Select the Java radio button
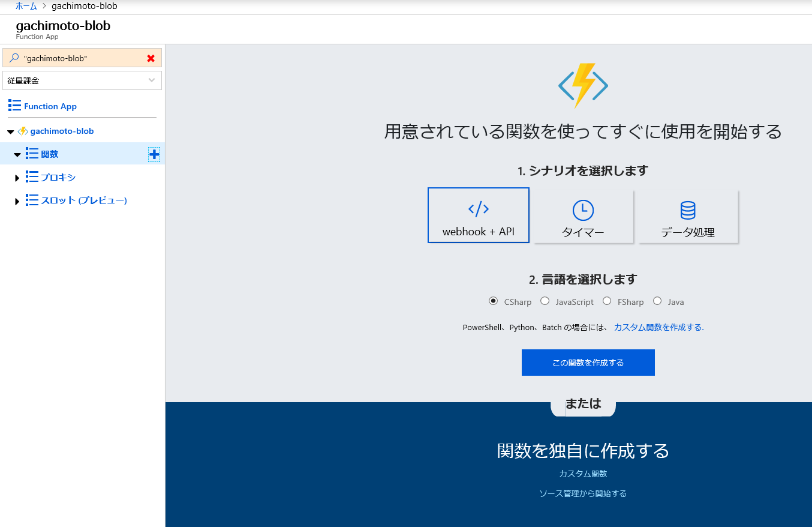The image size is (812, 527). (657, 301)
